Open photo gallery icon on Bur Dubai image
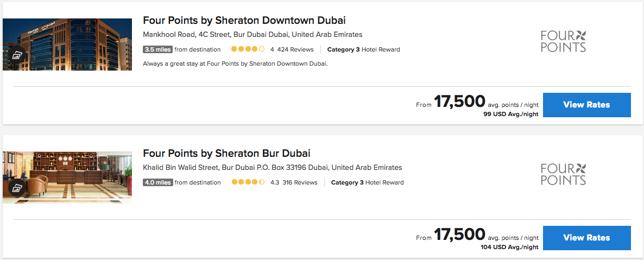644x260 pixels. (17, 188)
